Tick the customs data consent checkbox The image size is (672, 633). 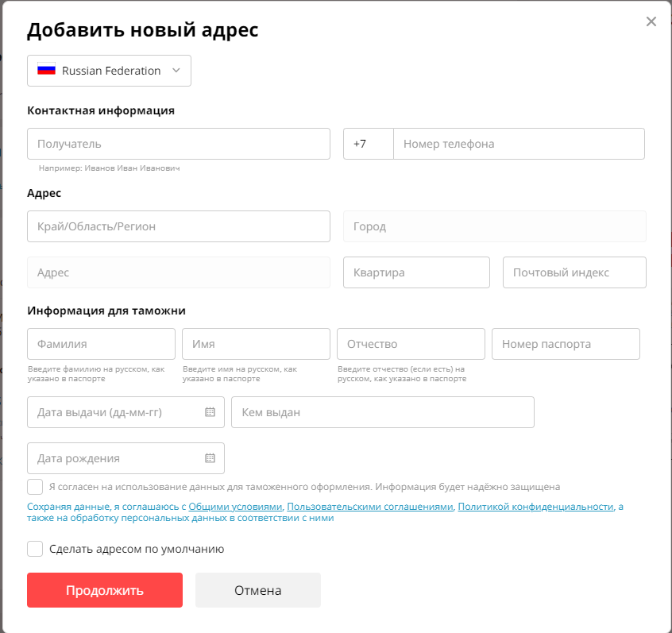[x=35, y=487]
